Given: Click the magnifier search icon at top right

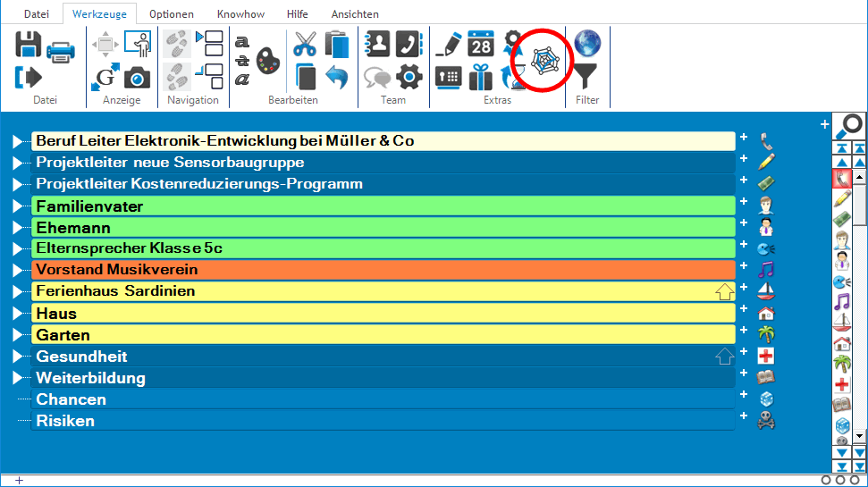Looking at the screenshot, I should pyautogui.click(x=853, y=125).
